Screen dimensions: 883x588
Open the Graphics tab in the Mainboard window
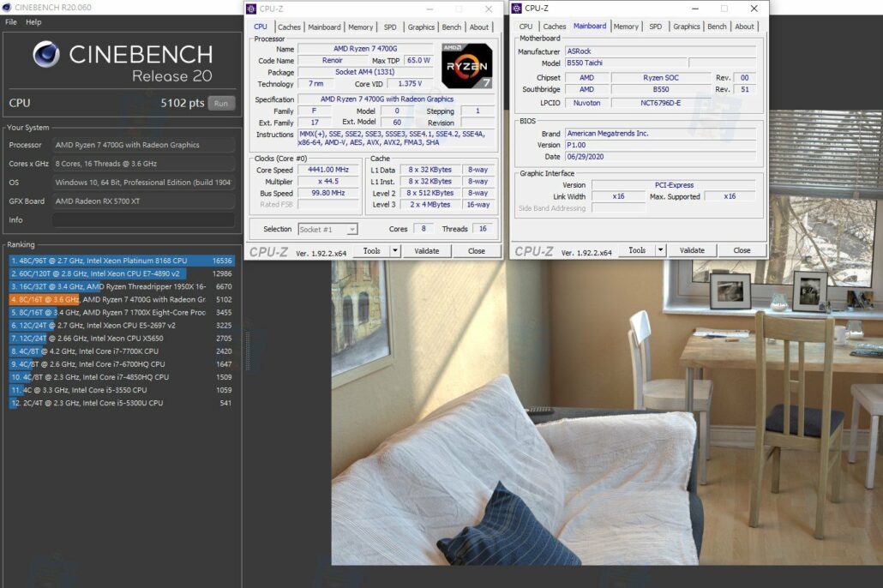686,27
